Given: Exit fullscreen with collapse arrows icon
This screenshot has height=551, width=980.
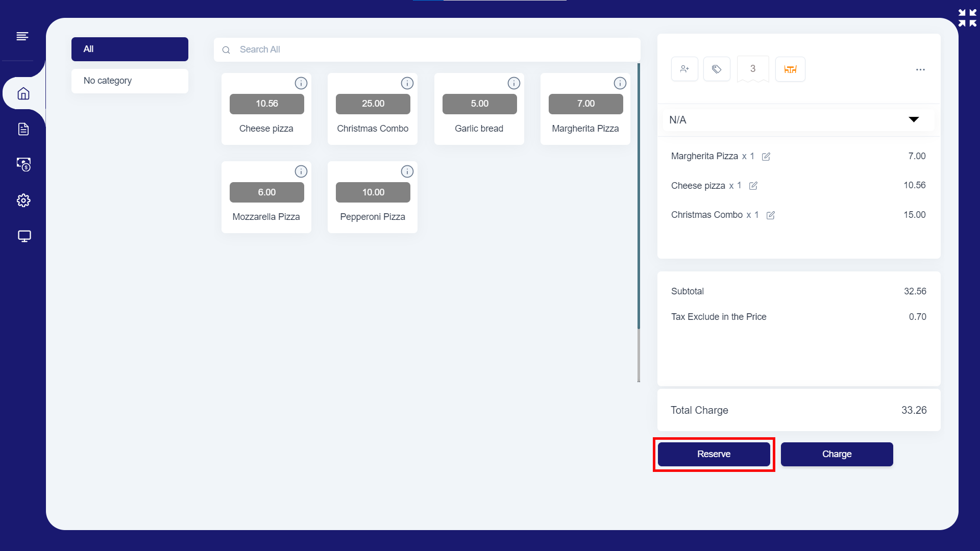Looking at the screenshot, I should pos(967,18).
